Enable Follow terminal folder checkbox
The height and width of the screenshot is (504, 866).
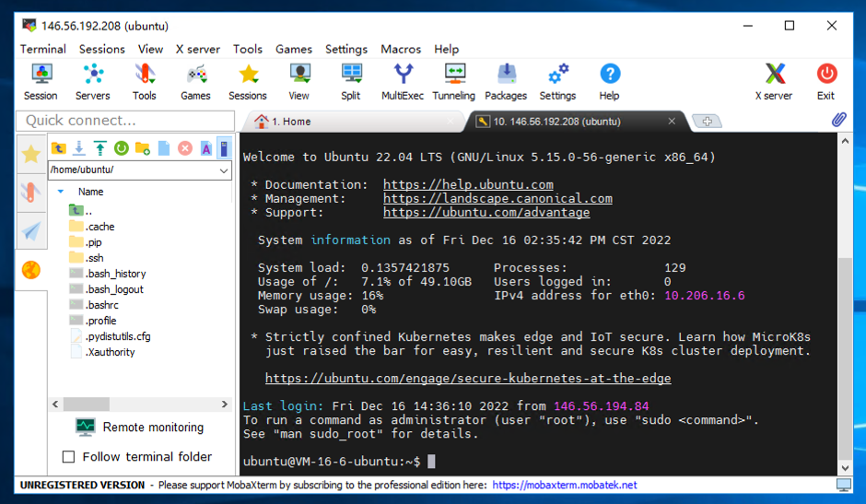pyautogui.click(x=68, y=456)
